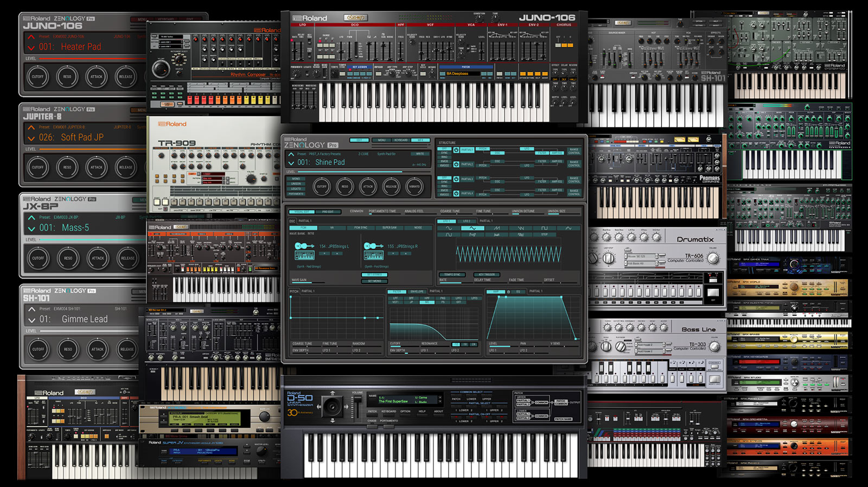Image resolution: width=868 pixels, height=487 pixels.
Task: Choose the square LFO waveform icon
Action: tap(544, 228)
